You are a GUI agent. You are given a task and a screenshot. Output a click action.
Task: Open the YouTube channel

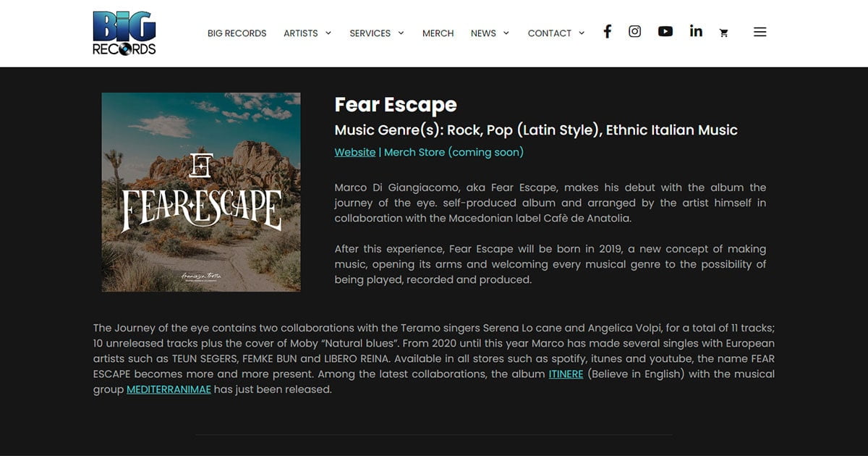click(665, 31)
